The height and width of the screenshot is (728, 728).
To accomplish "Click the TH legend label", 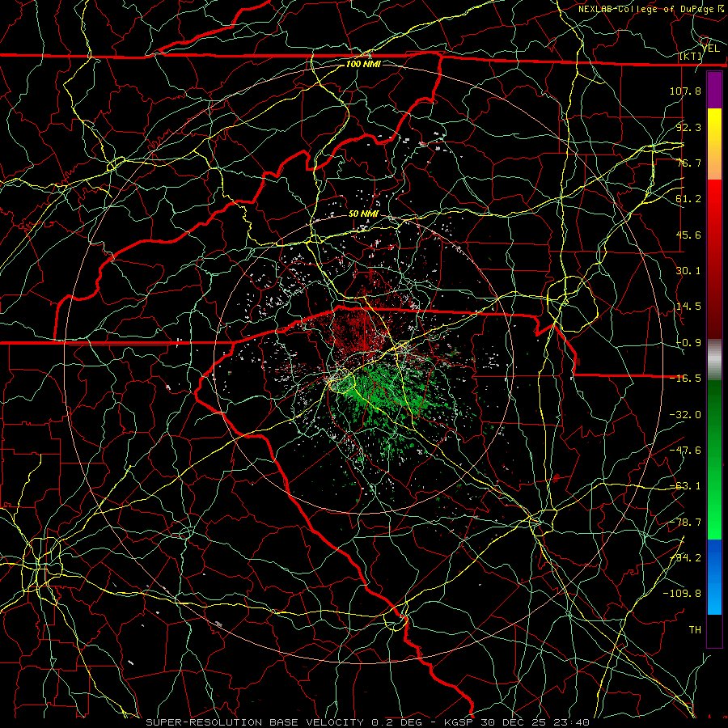I will 695,630.
